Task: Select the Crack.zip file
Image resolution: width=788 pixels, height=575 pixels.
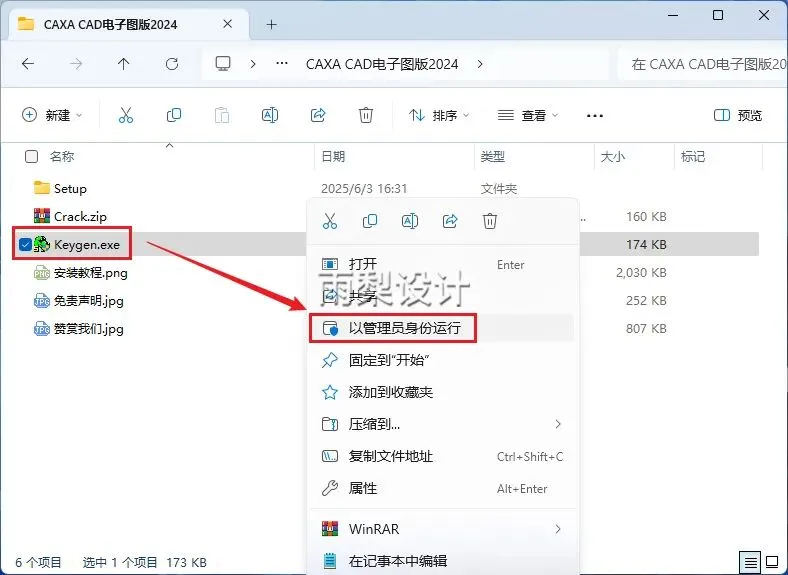Action: (x=70, y=217)
